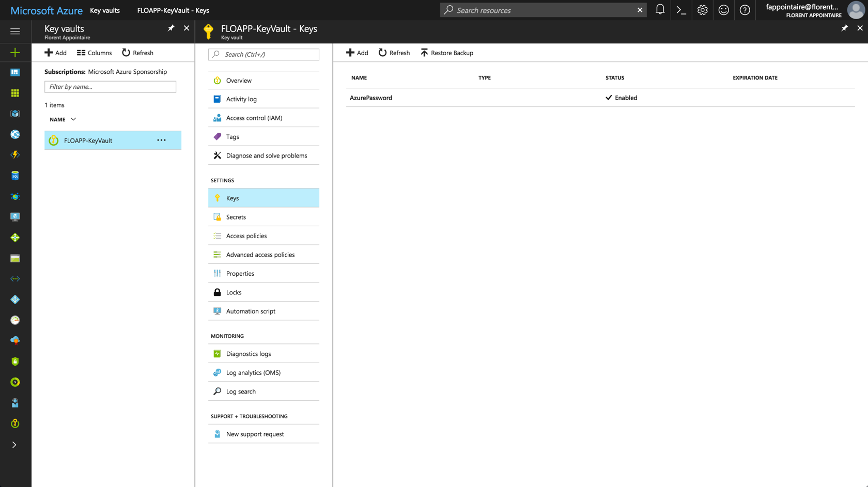The image size is (868, 487).
Task: Open Dashboard icon in left sidebar
Action: pyautogui.click(x=15, y=72)
